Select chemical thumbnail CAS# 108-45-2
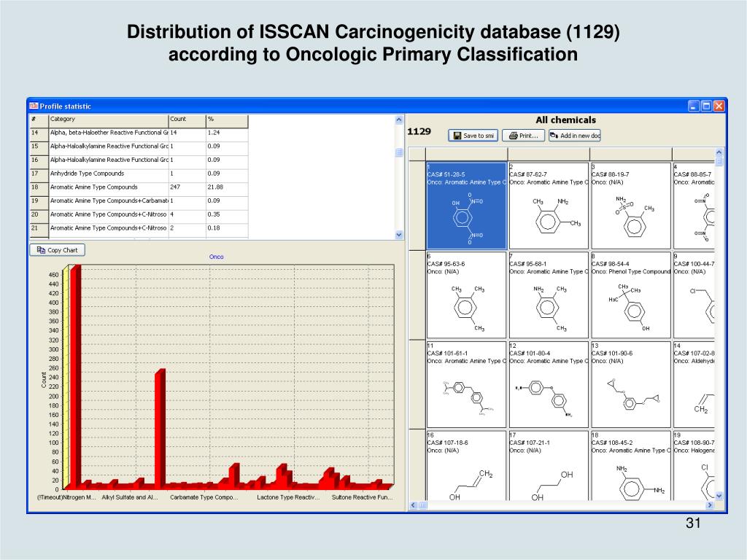This screenshot has width=747, height=560. click(631, 466)
